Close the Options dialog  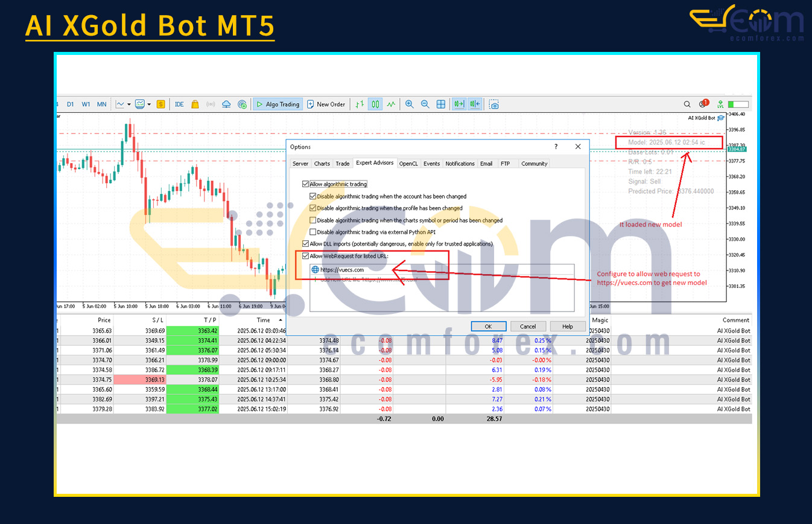(578, 147)
